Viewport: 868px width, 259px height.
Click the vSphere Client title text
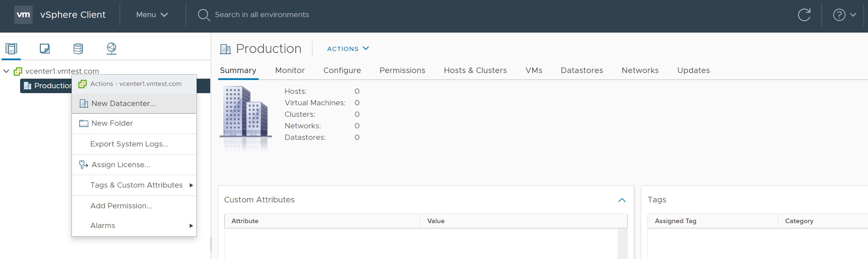coord(73,14)
